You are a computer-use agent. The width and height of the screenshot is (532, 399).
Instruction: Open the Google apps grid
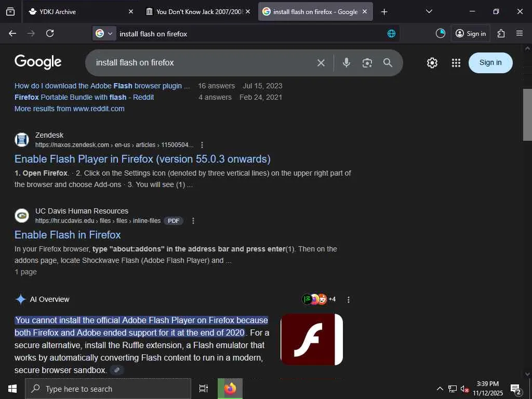tap(456, 63)
